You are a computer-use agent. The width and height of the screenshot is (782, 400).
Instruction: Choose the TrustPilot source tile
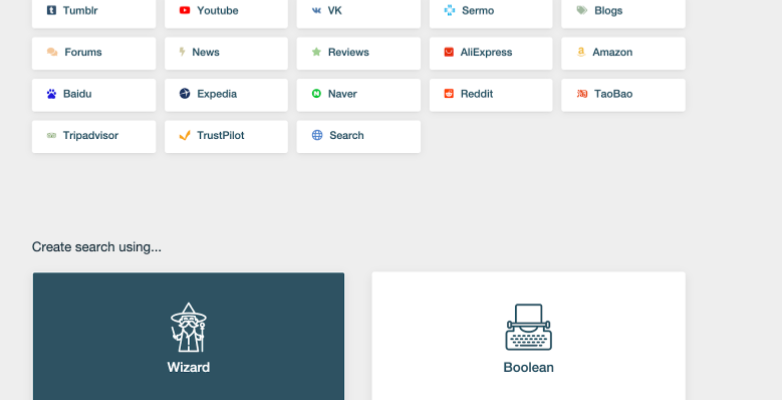pos(226,137)
